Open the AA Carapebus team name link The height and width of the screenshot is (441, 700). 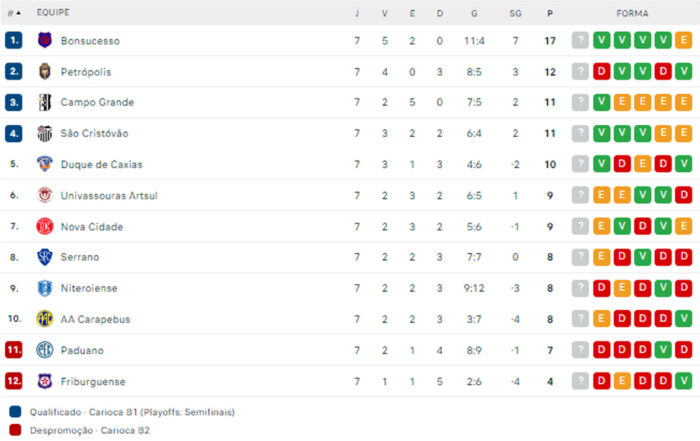95,320
